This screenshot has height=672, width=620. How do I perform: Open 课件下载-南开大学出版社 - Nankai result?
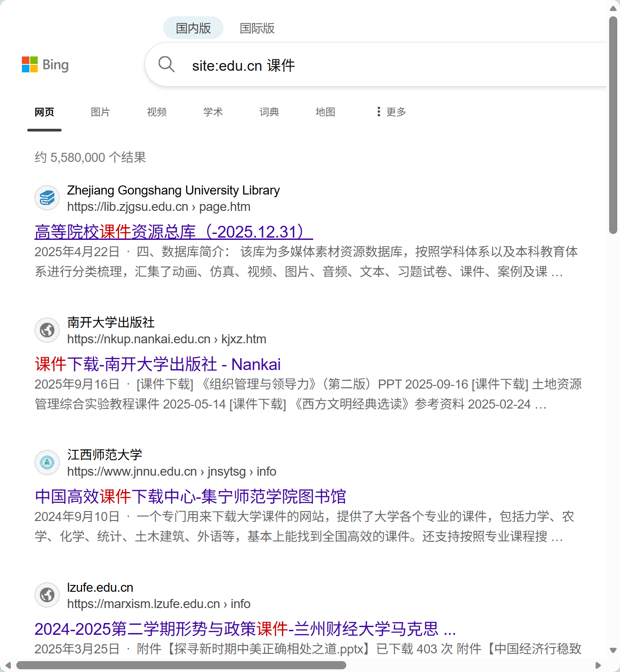158,364
